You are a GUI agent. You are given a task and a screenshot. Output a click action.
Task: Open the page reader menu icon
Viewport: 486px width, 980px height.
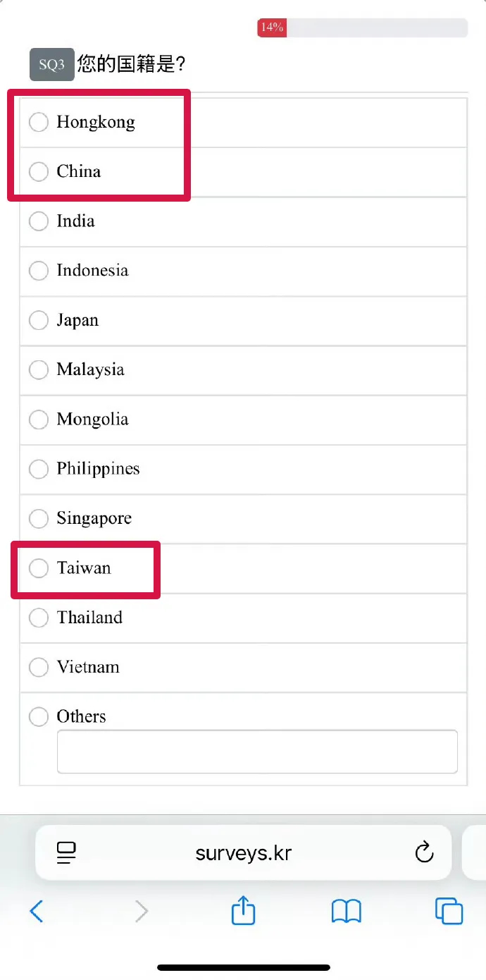(66, 853)
